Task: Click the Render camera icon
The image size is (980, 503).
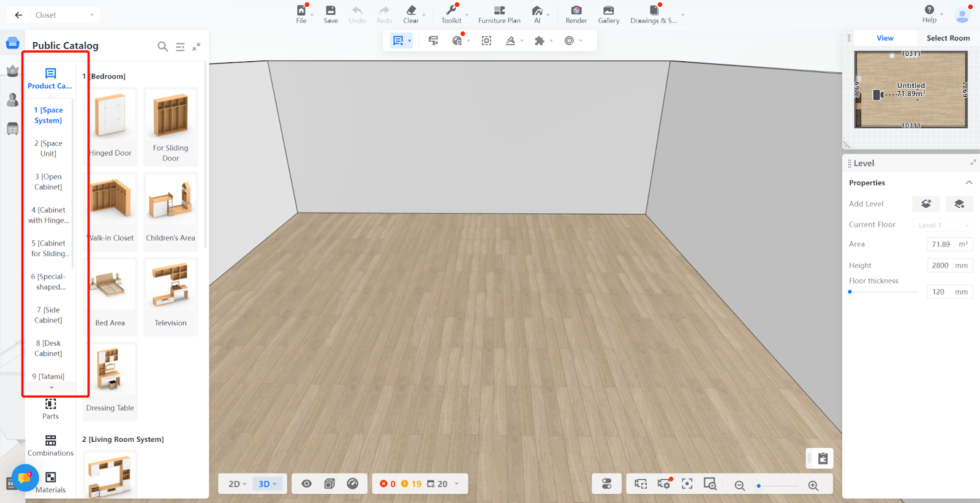Action: click(x=576, y=11)
